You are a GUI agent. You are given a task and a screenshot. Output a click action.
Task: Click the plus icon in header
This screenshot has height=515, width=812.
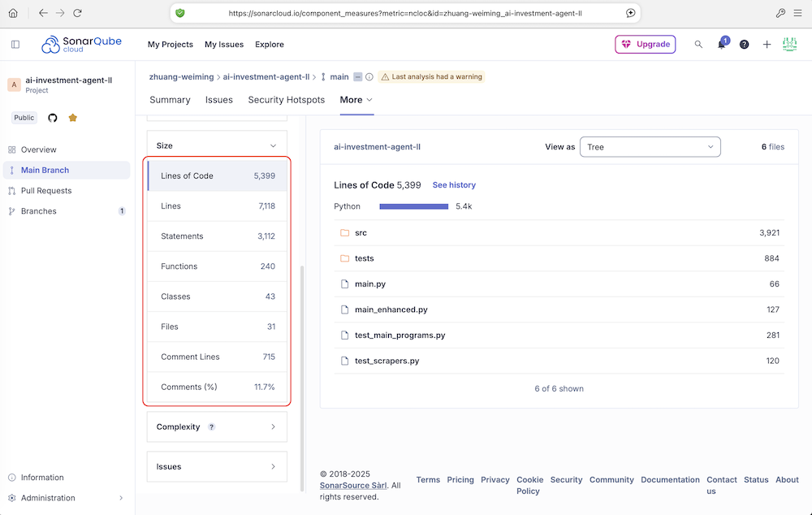pyautogui.click(x=767, y=45)
